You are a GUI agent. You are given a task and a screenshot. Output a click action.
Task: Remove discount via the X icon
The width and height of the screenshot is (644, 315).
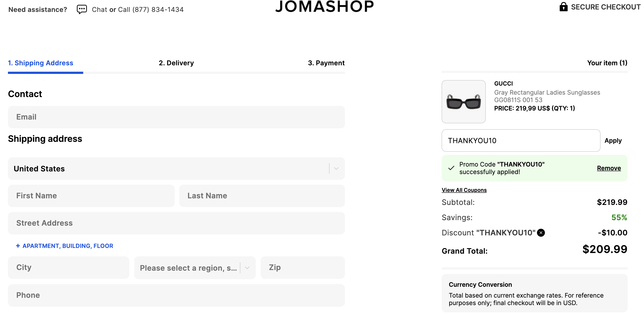[541, 232]
